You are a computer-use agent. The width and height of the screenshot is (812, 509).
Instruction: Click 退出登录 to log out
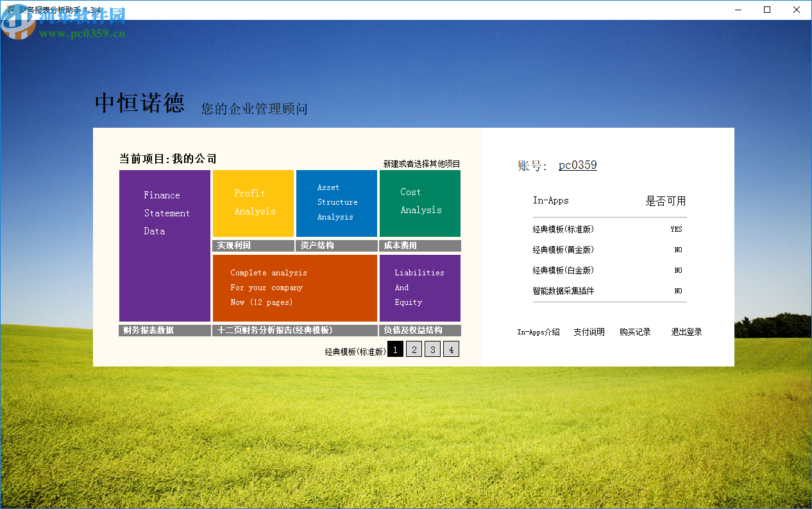pos(686,332)
